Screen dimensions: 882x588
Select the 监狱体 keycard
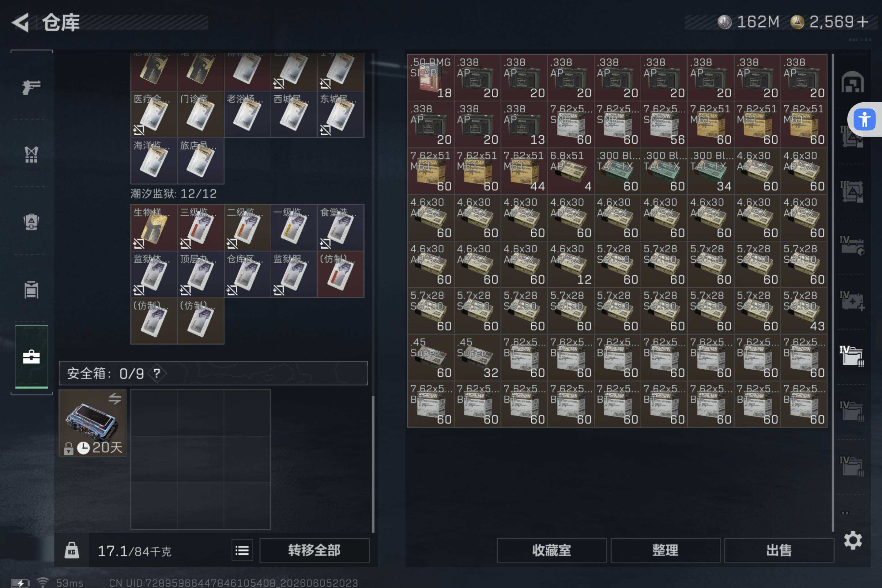click(x=154, y=274)
